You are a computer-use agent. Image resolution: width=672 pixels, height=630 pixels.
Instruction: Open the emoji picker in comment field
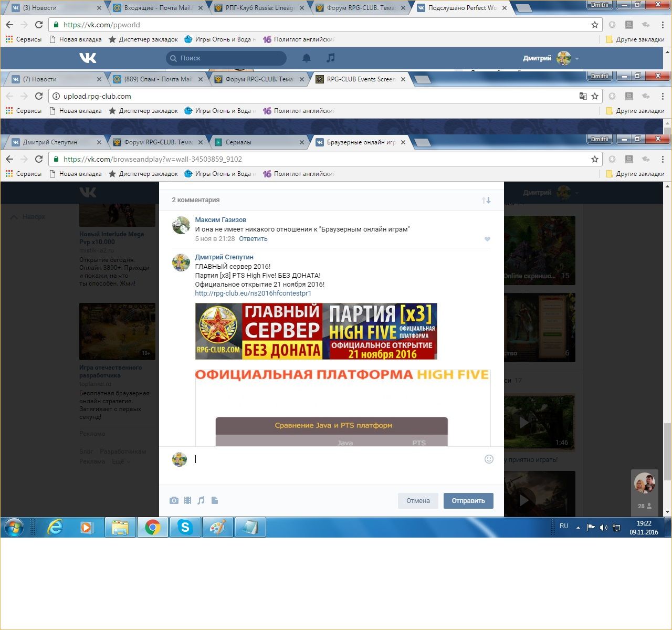(x=489, y=459)
